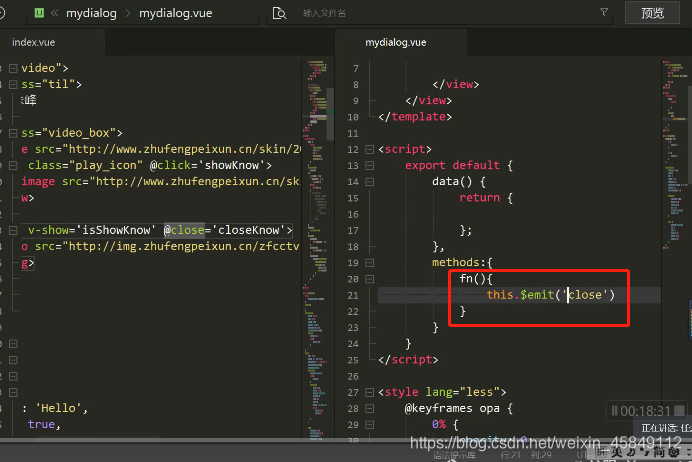Click the 语法提示库 status bar entry

[454, 455]
